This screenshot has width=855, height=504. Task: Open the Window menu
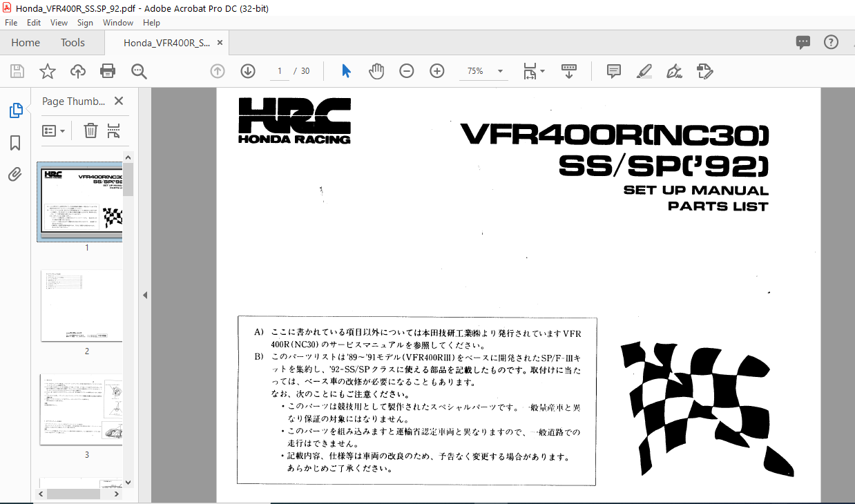118,23
